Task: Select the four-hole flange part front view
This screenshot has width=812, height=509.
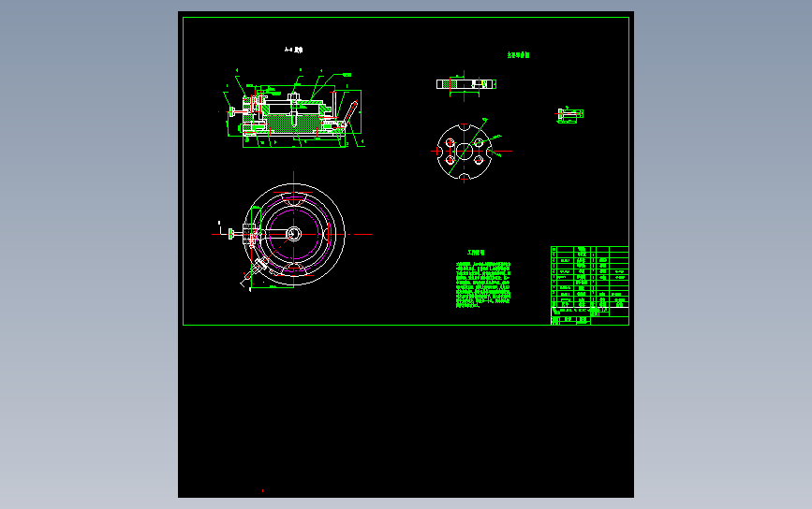Action: pyautogui.click(x=465, y=151)
